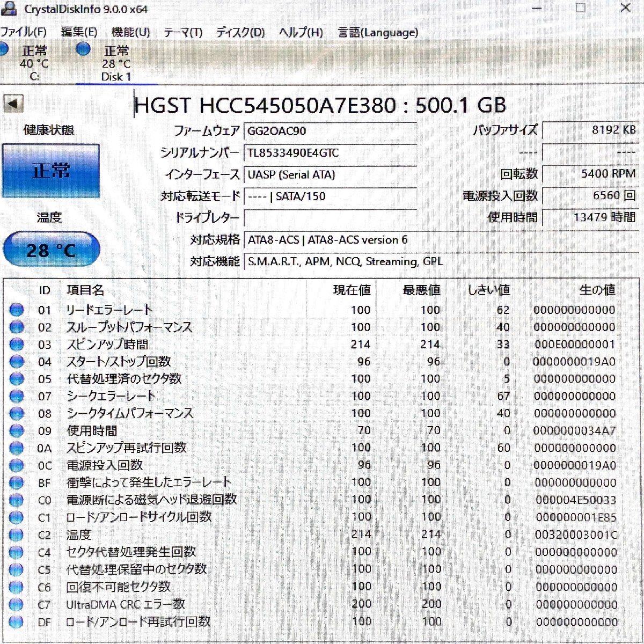
Task: Open the 言語(Language) menu
Action: point(378,32)
